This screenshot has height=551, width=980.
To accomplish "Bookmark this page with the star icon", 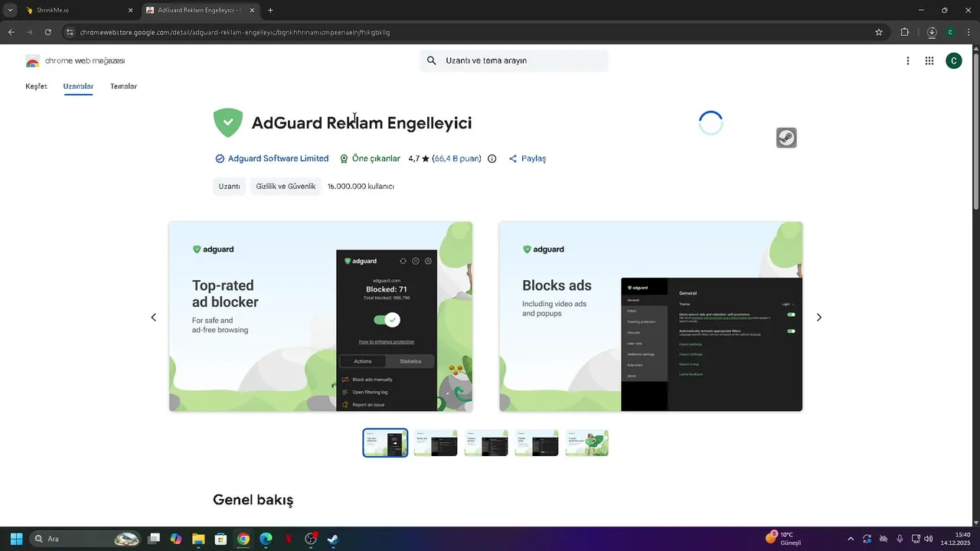I will [879, 32].
